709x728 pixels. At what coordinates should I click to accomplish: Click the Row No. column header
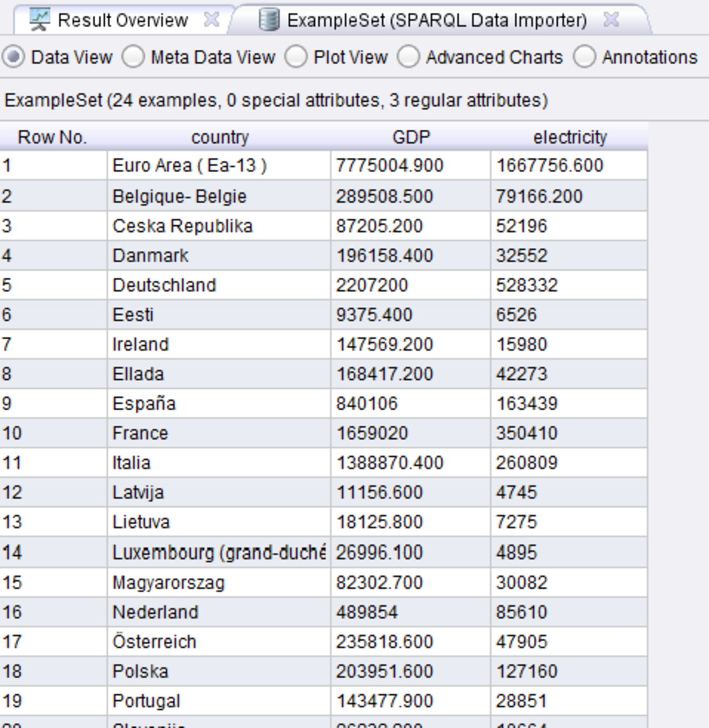[53, 137]
